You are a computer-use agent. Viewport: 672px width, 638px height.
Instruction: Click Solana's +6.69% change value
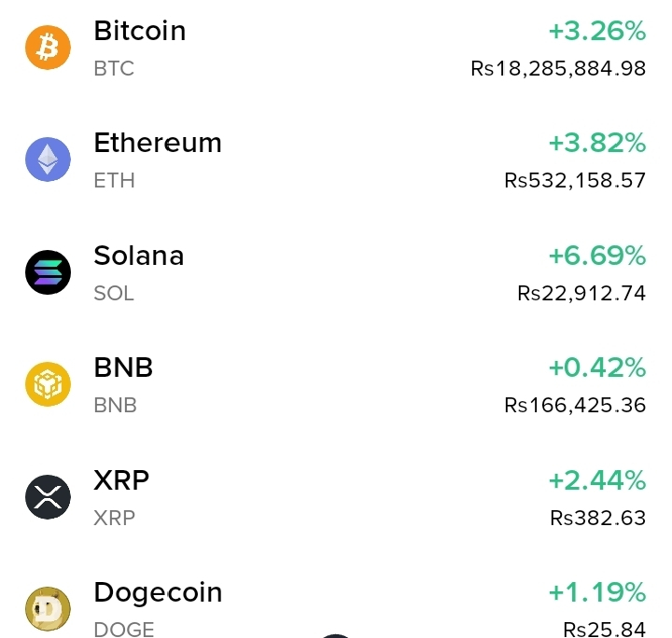click(596, 256)
